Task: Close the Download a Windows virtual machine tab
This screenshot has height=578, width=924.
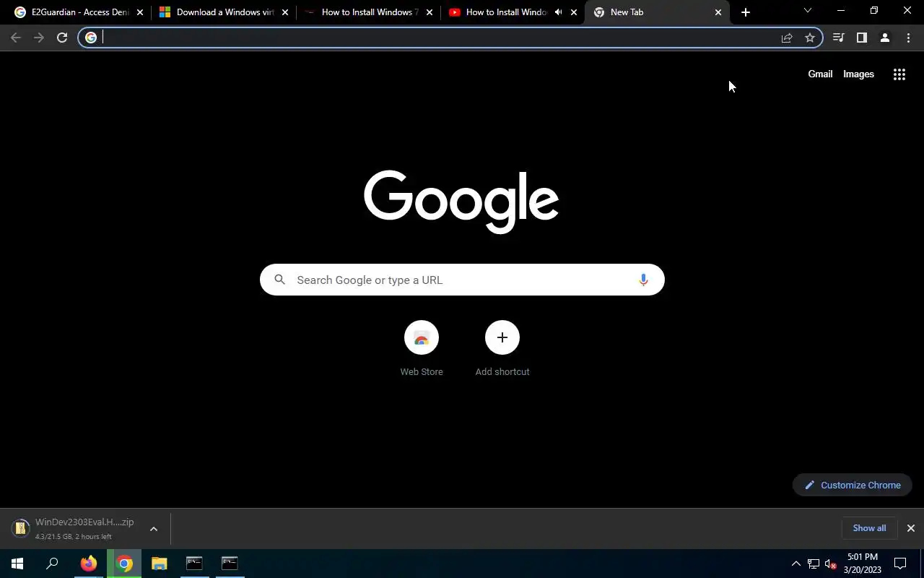Action: pos(284,12)
